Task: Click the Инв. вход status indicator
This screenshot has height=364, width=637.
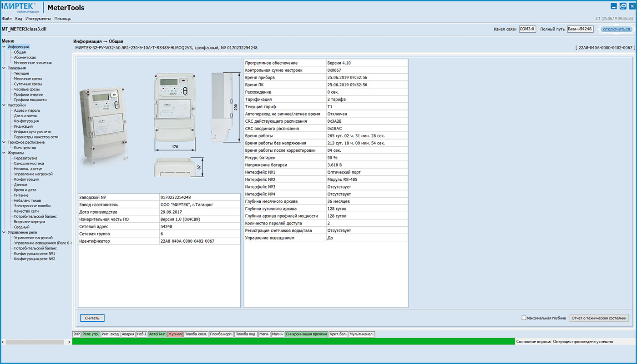Action: 110,334
